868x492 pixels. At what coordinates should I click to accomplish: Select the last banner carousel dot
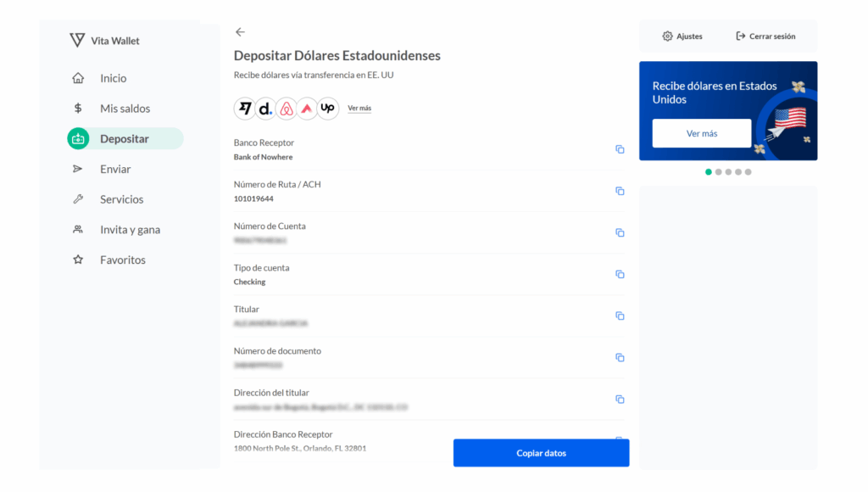click(748, 172)
